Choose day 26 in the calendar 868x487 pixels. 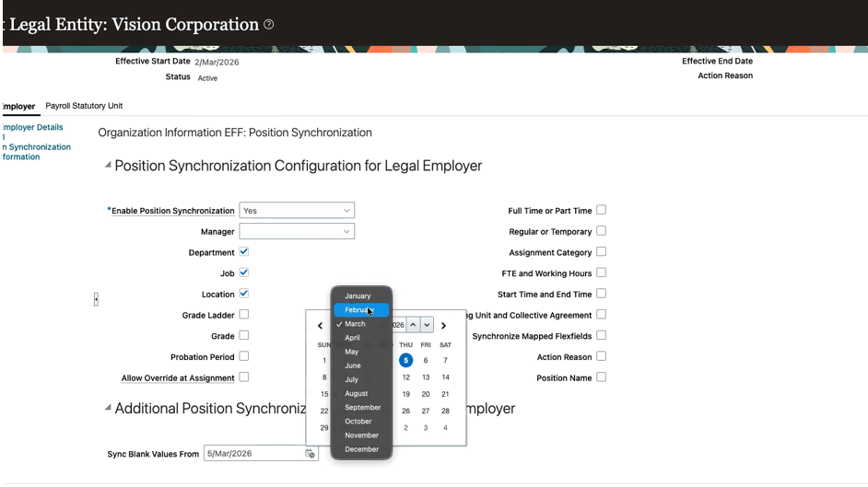tap(405, 411)
